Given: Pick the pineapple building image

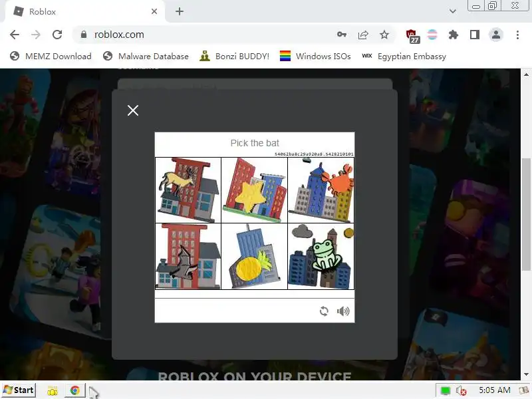Looking at the screenshot, I should click(x=254, y=256).
